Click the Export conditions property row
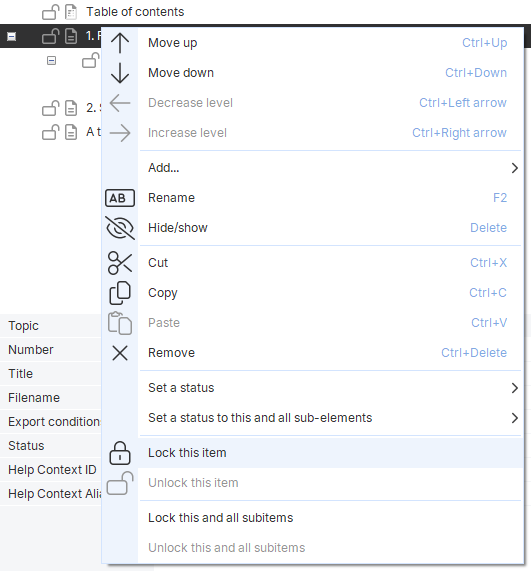Image resolution: width=531 pixels, height=571 pixels. coord(51,422)
